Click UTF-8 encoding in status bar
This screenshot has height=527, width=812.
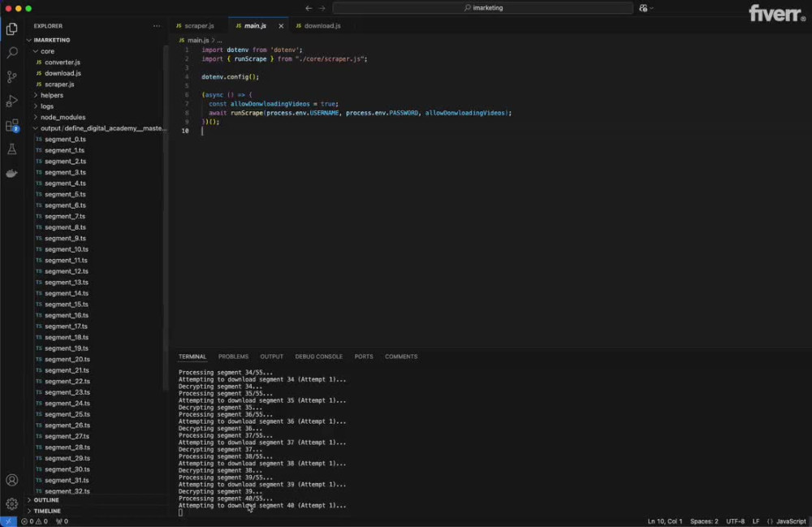[735, 521]
